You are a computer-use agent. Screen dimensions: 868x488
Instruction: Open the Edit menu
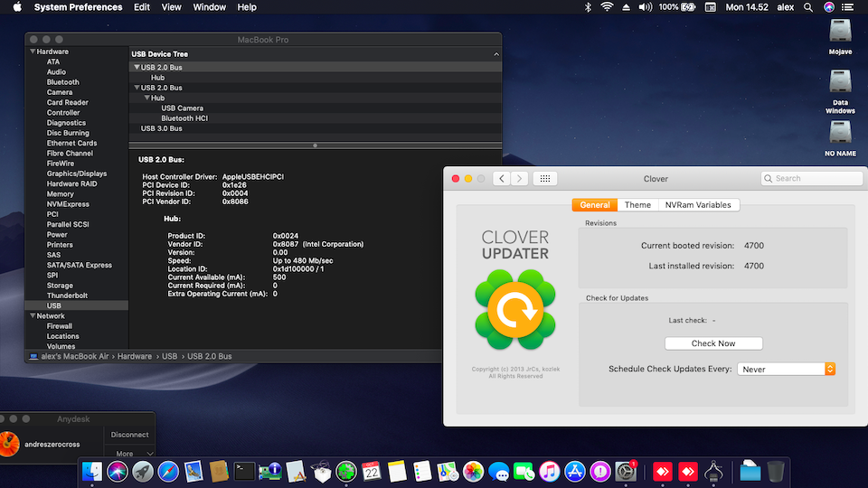[142, 7]
